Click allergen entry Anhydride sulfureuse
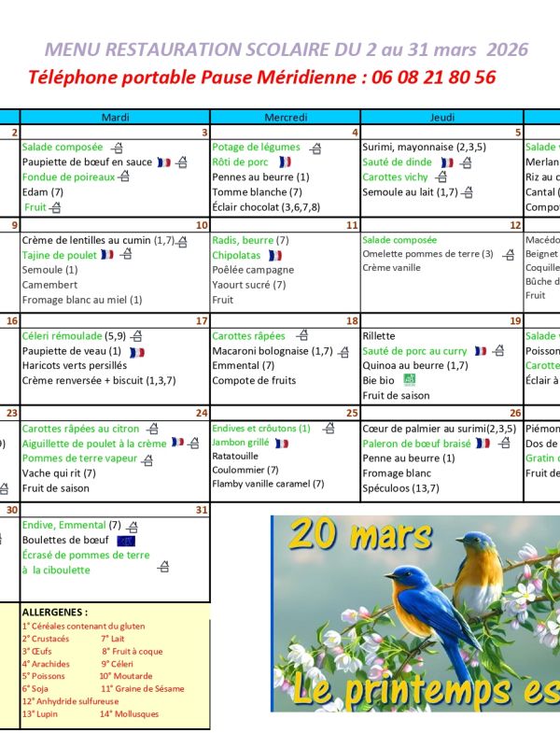Screen dimensions: 560x747 (x=71, y=701)
